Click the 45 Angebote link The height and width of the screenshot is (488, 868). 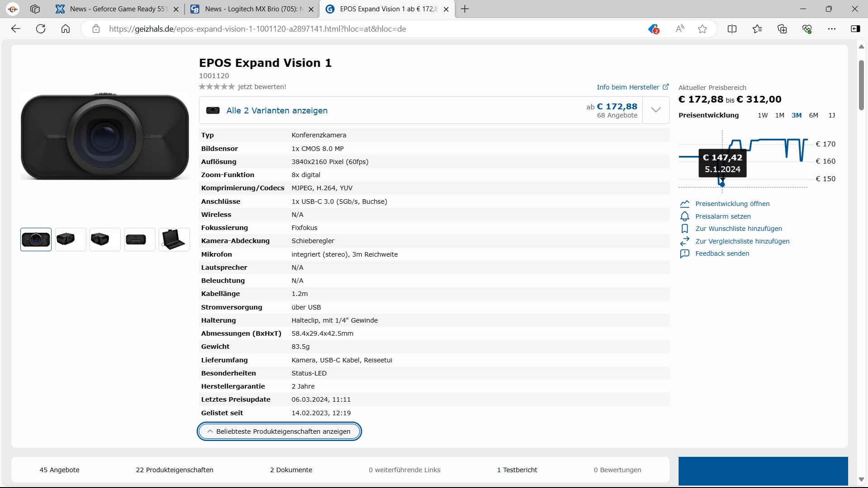59,470
